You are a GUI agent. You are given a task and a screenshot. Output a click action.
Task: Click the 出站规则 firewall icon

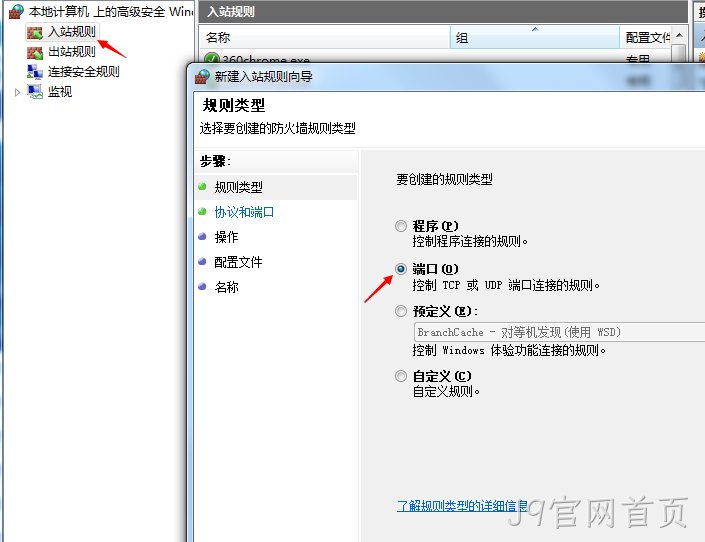(x=35, y=52)
